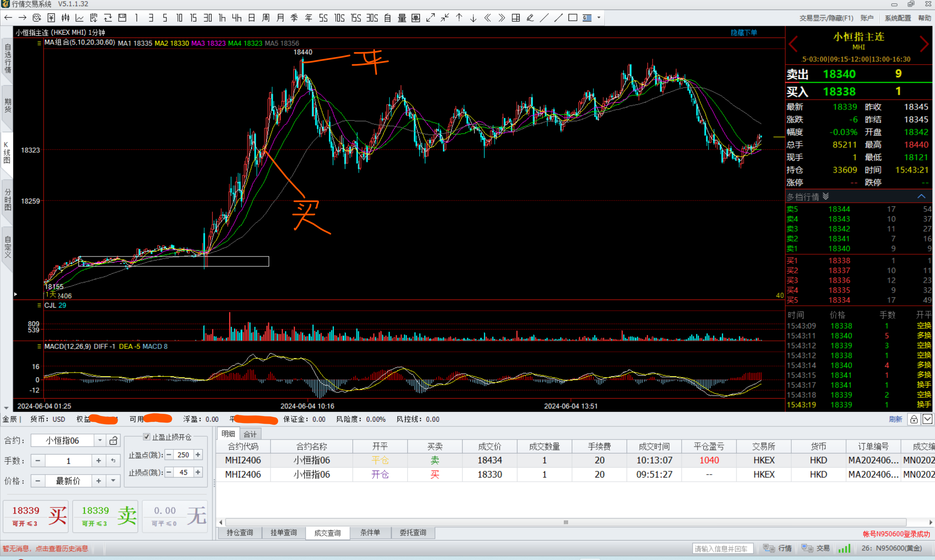Switch to the 持仓查询 tab
This screenshot has height=560, width=935.
click(x=240, y=533)
